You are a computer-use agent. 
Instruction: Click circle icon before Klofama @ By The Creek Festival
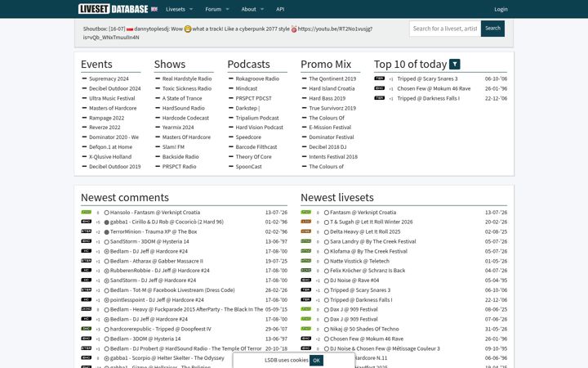(x=326, y=252)
